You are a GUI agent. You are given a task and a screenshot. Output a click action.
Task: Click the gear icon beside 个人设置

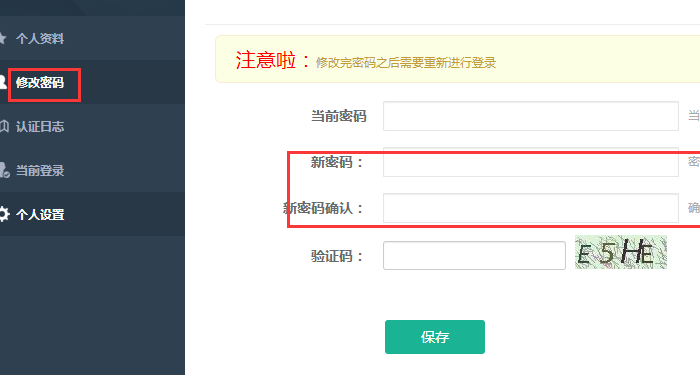click(4, 214)
